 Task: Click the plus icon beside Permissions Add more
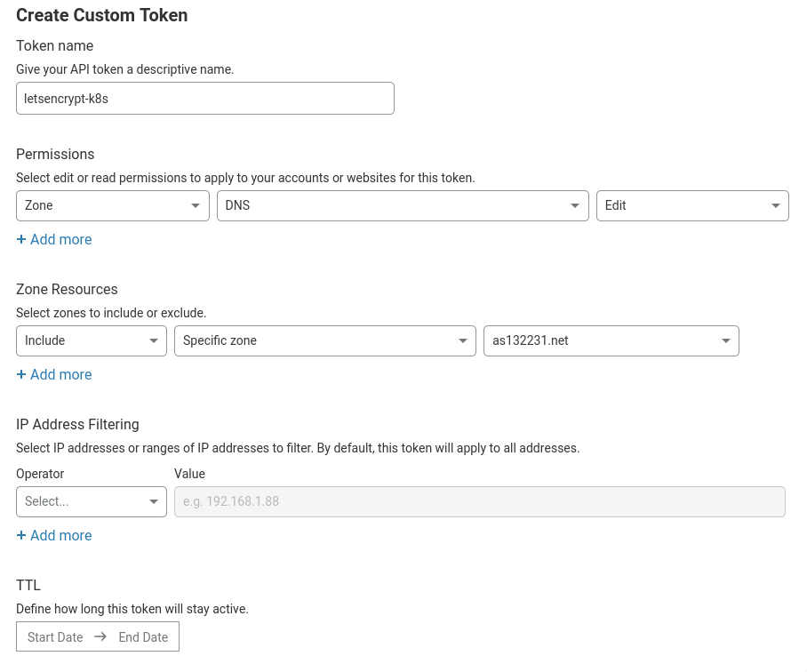tap(21, 239)
